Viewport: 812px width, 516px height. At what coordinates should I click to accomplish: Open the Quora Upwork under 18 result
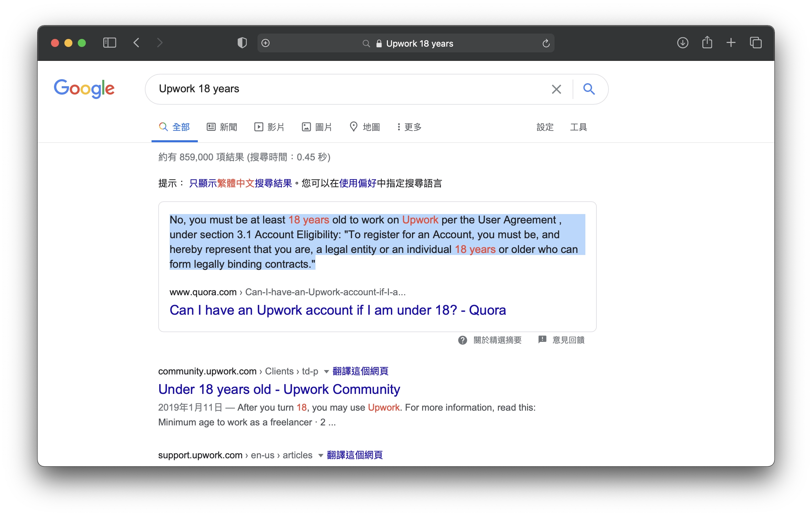(x=338, y=310)
